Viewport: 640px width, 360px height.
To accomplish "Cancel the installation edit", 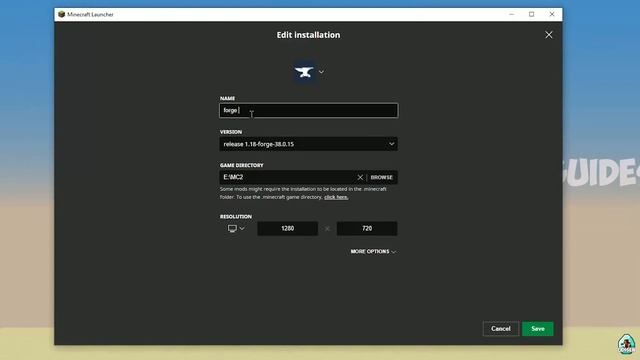I will coord(501,329).
